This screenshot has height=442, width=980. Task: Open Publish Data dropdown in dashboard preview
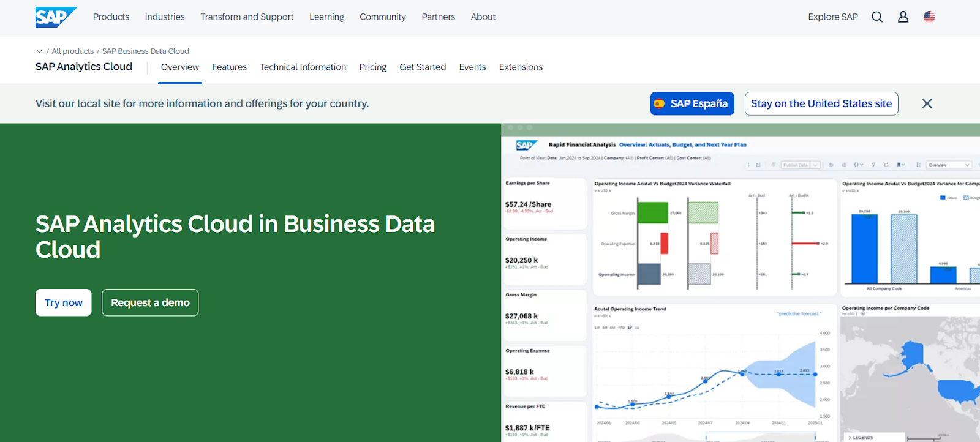(x=815, y=165)
